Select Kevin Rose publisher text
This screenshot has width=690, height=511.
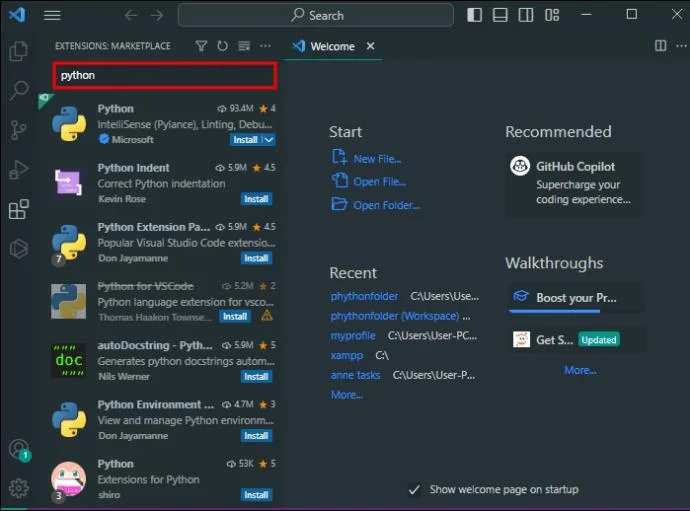coord(122,199)
